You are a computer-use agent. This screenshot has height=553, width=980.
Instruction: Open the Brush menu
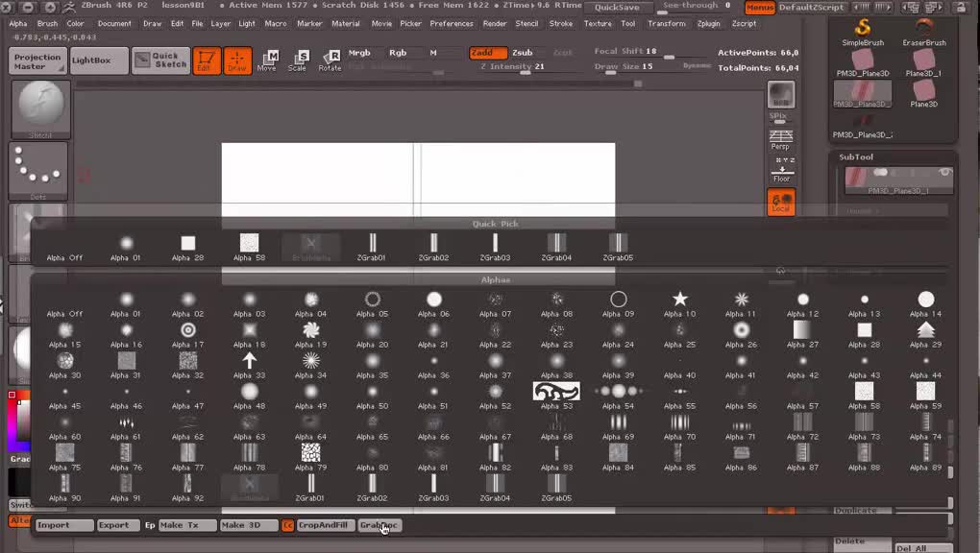click(47, 24)
